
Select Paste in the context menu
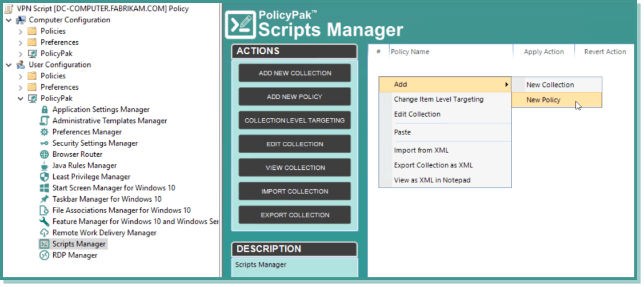(445, 133)
